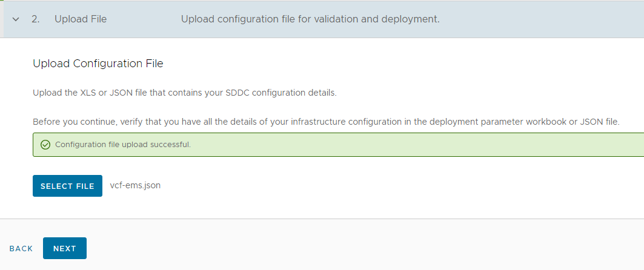Viewport: 644px width, 270px height.
Task: Click the 'Upload File' step title
Action: [x=81, y=19]
